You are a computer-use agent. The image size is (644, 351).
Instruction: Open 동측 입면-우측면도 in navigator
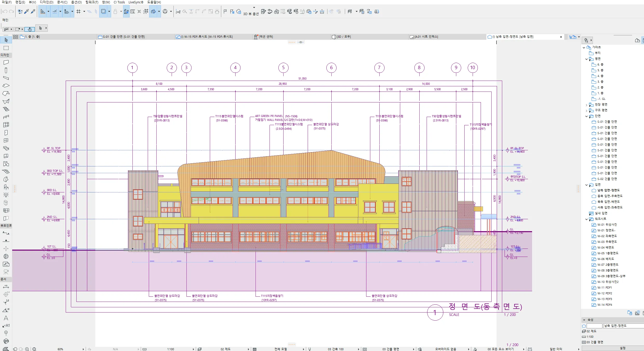[610, 196]
